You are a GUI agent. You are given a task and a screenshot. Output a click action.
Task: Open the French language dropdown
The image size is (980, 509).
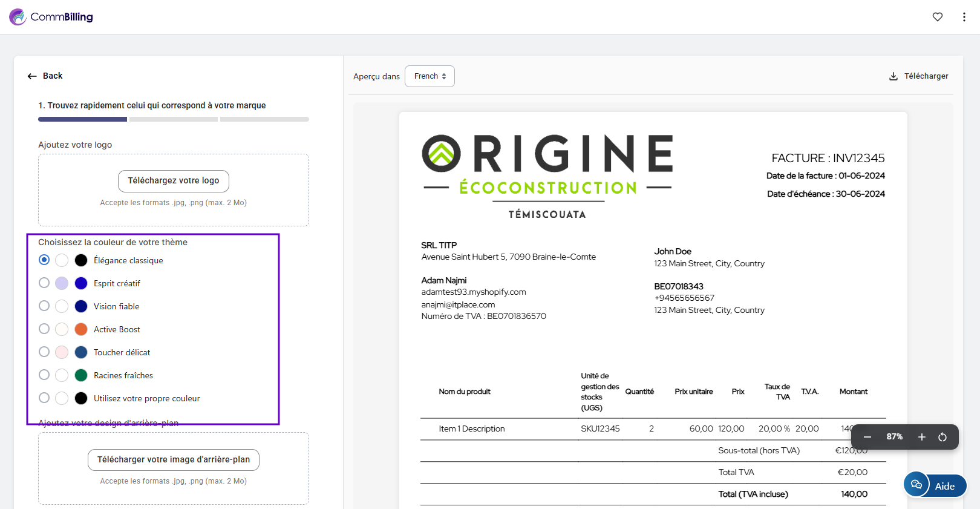[x=430, y=76]
